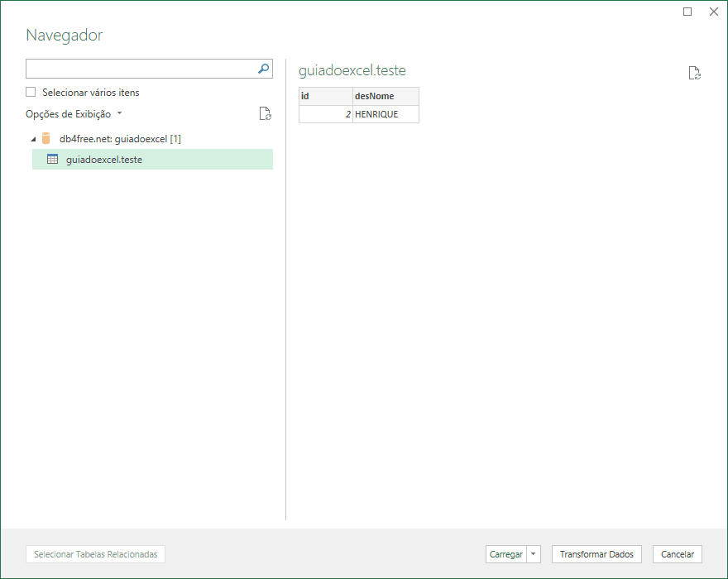Click the database icon for db4free.net
Viewport: 728px width, 579px height.
pyautogui.click(x=46, y=138)
